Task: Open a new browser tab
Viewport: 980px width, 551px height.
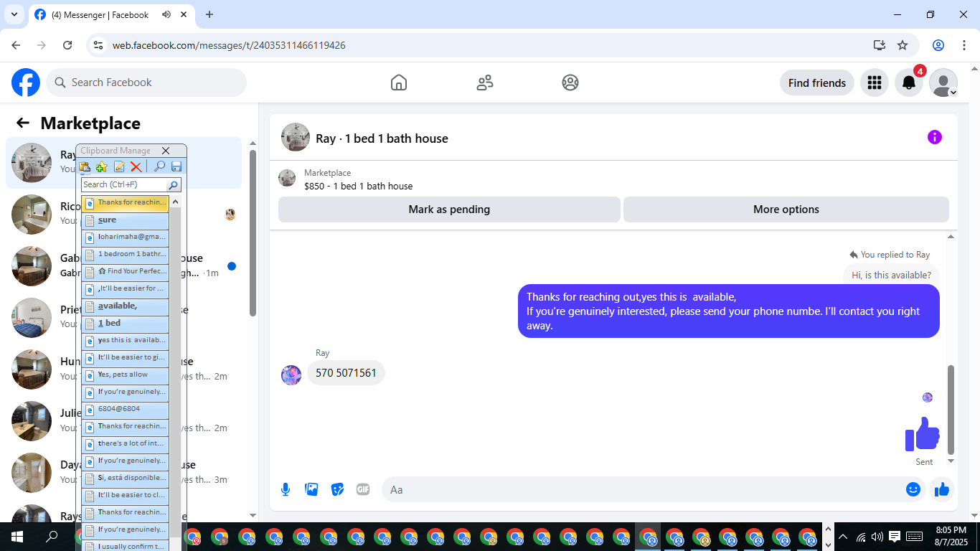Action: tap(209, 14)
